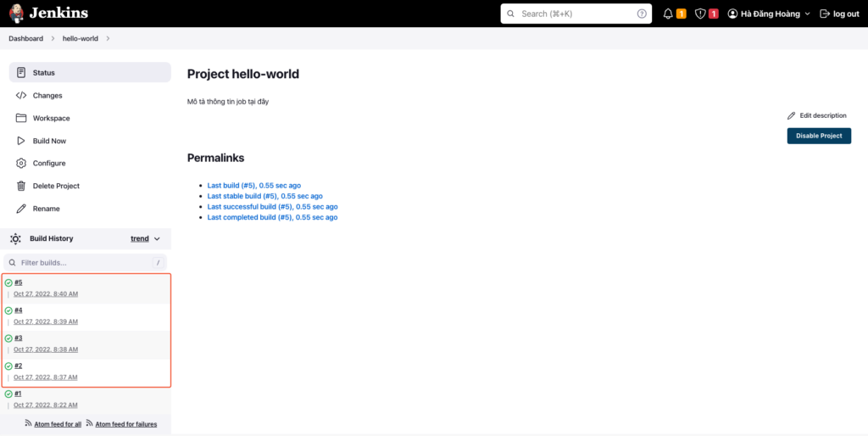Screen dimensions: 868x436
Task: Click success status icon of build #2
Action: coord(8,366)
